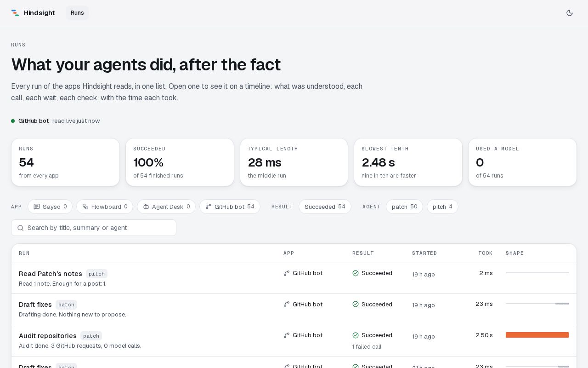
Task: Click the Used a Model card
Action: click(x=522, y=162)
